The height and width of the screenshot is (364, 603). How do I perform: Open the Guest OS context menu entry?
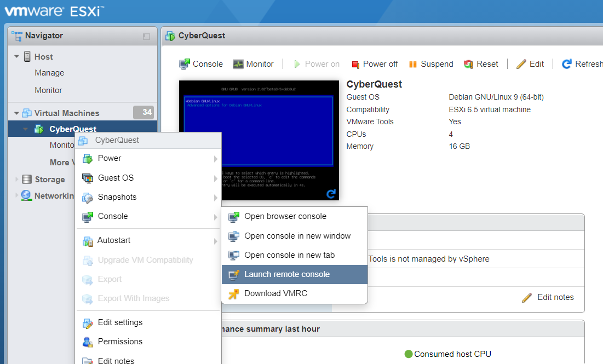click(148, 177)
